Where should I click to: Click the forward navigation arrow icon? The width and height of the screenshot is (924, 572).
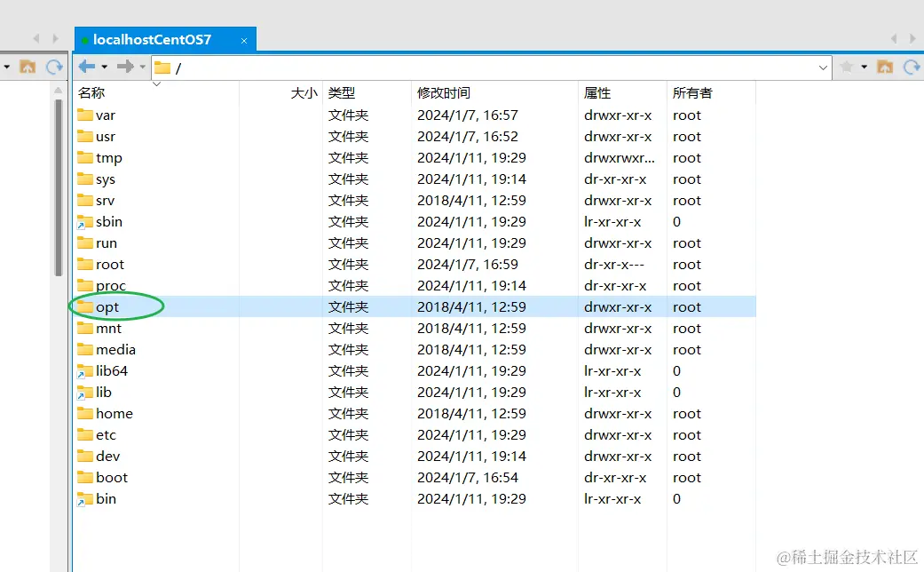point(125,67)
